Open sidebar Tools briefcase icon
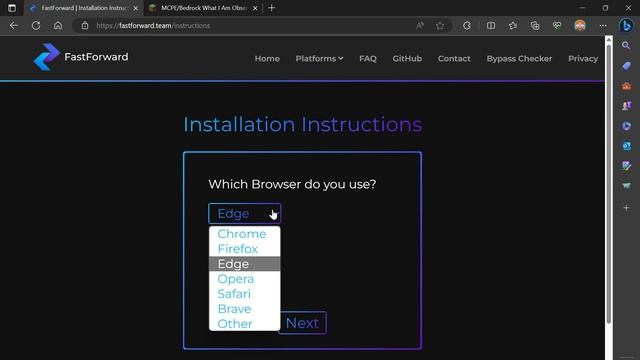640x360 pixels. (x=626, y=86)
